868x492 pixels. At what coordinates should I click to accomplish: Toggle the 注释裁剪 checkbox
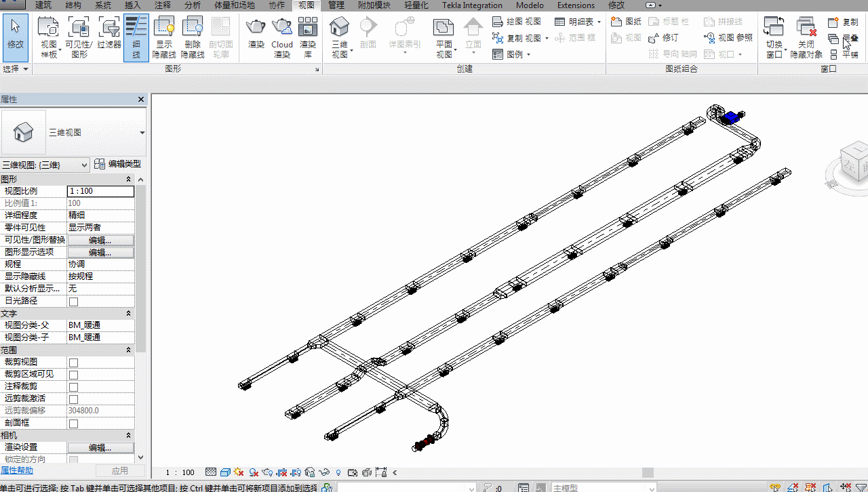click(x=73, y=387)
